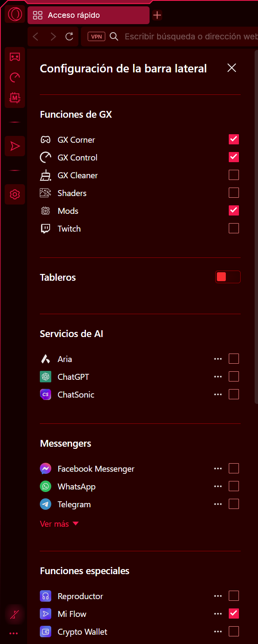Viewport: 258px width, 644px height.
Task: Open GX Corner from the sidebar
Action: click(x=15, y=57)
